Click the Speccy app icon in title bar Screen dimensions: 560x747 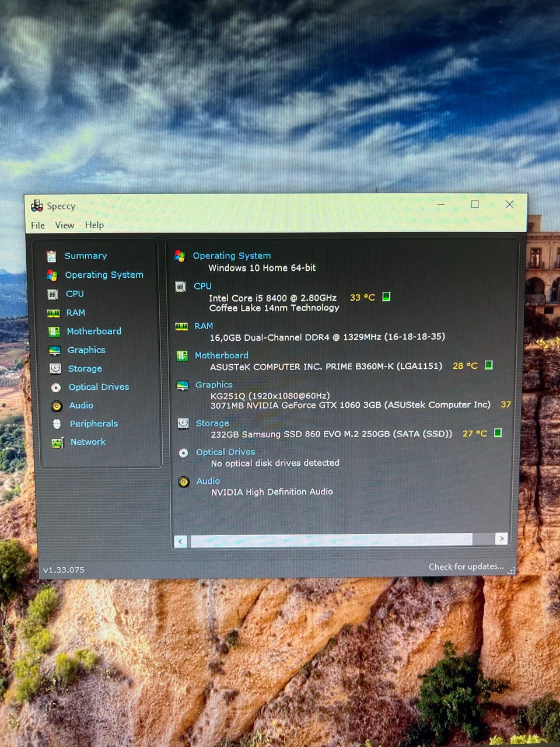tap(37, 205)
